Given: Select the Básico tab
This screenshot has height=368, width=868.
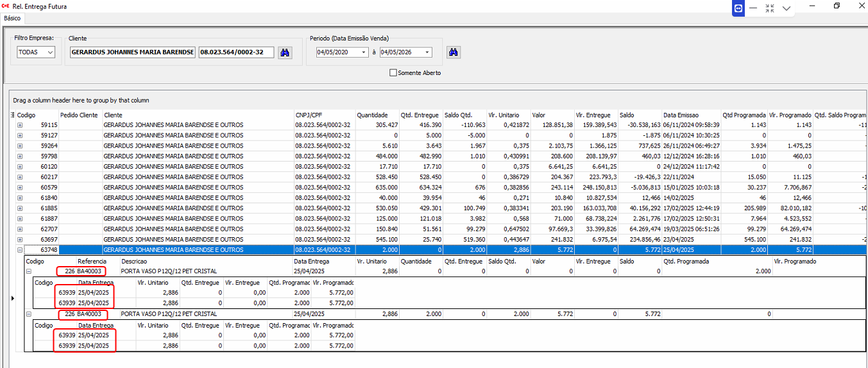Looking at the screenshot, I should click(12, 19).
